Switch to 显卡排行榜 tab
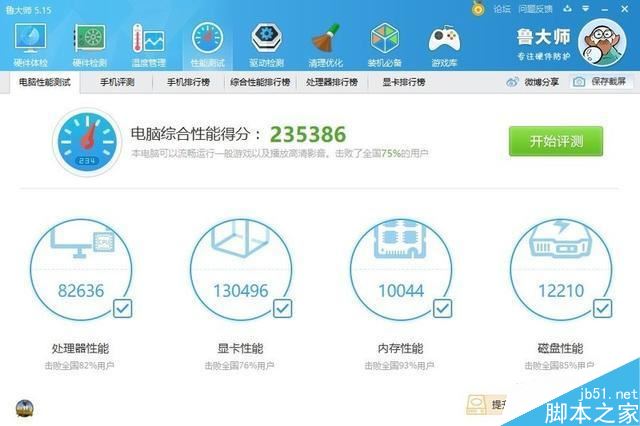640x426 pixels. (404, 82)
